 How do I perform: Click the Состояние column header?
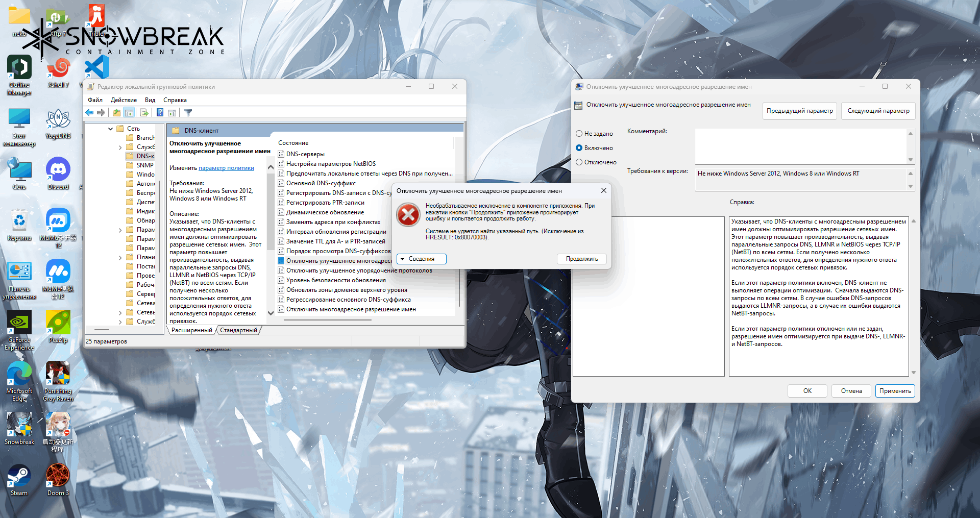click(x=293, y=143)
